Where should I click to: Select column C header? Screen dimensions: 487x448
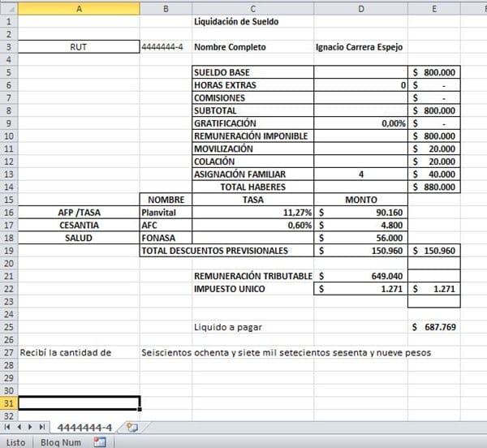252,9
